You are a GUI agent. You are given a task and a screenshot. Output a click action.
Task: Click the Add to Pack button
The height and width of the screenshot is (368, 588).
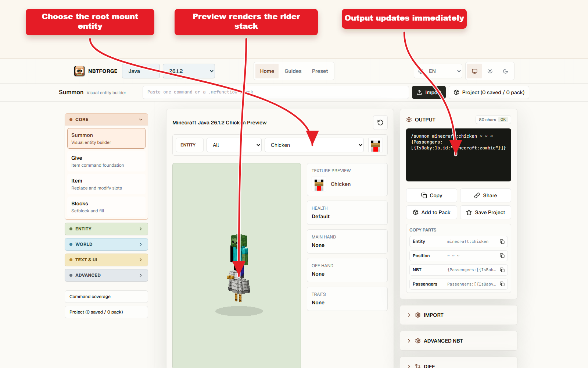click(x=431, y=212)
